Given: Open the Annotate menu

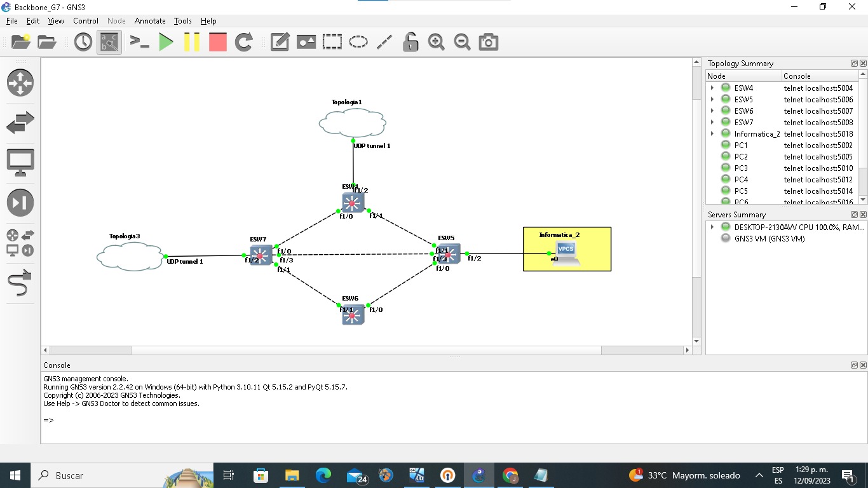Looking at the screenshot, I should coord(150,21).
